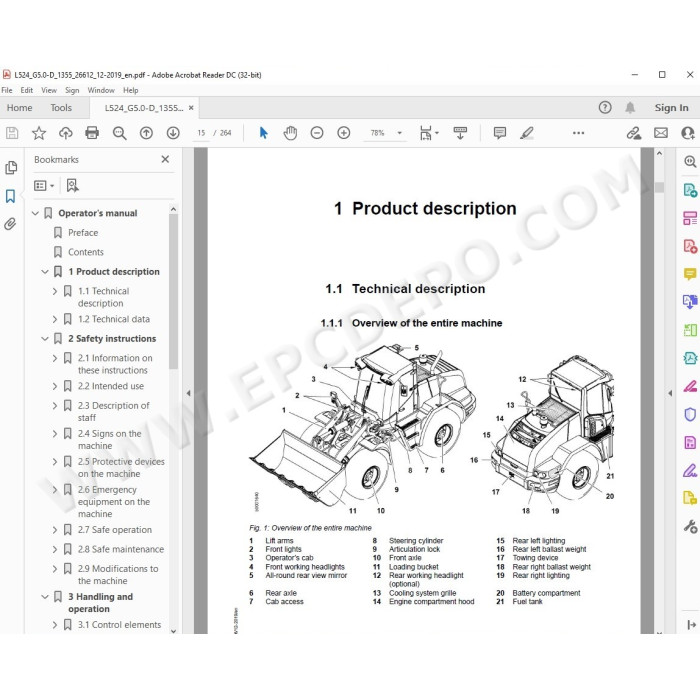Click the Save file icon
700x700 pixels.
(12, 133)
